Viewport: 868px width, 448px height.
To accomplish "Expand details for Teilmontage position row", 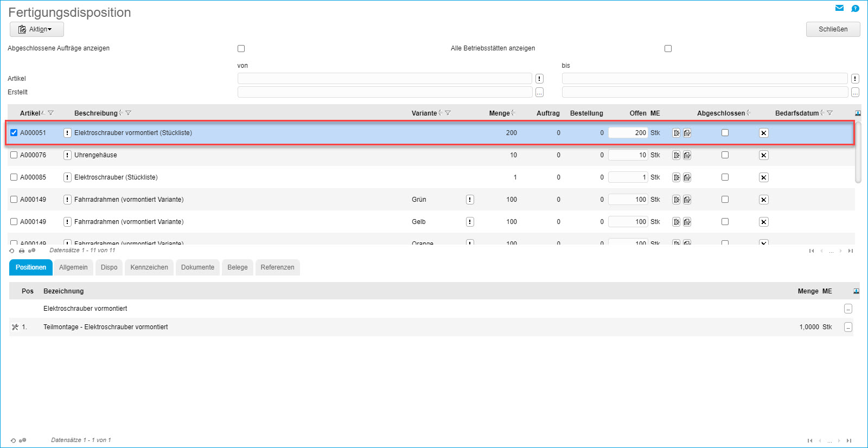I will point(848,327).
